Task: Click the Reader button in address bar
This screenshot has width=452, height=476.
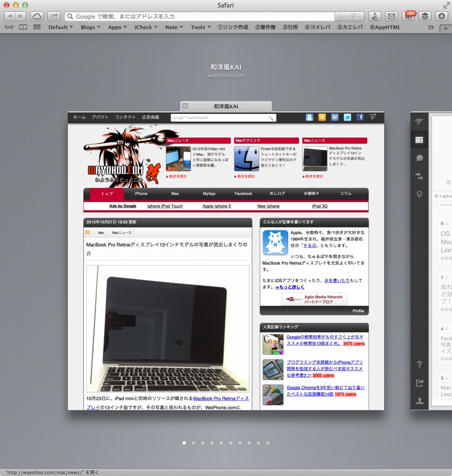Action: [x=349, y=16]
